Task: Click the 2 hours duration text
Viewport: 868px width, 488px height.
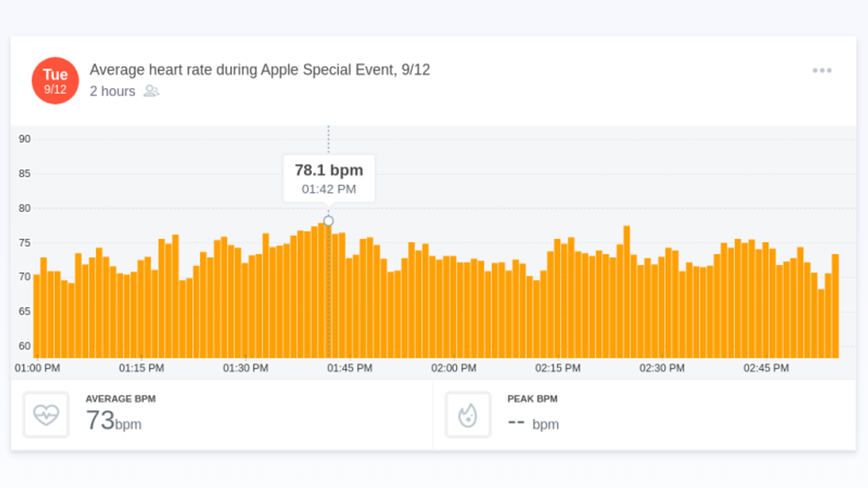Action: click(x=112, y=91)
